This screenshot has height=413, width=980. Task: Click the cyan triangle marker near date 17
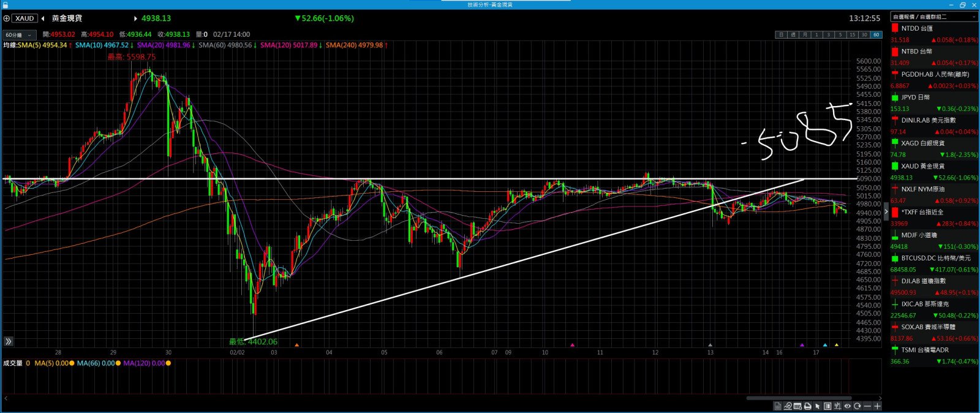825,345
